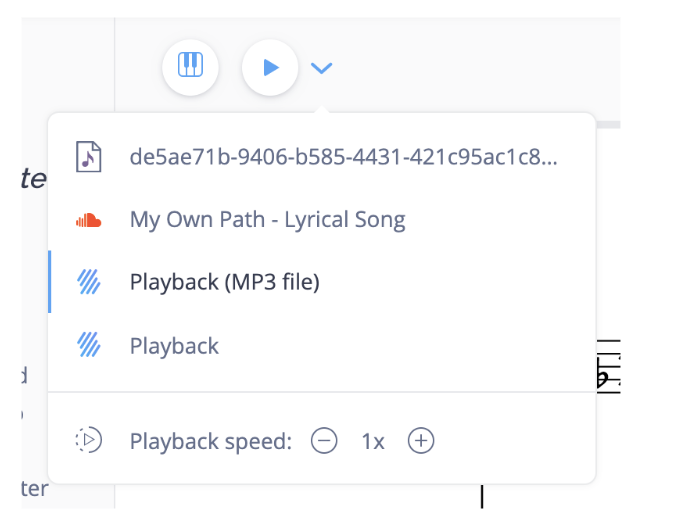Switch to the plain Playback option
Image resolution: width=675 pixels, height=518 pixels.
pyautogui.click(x=322, y=345)
